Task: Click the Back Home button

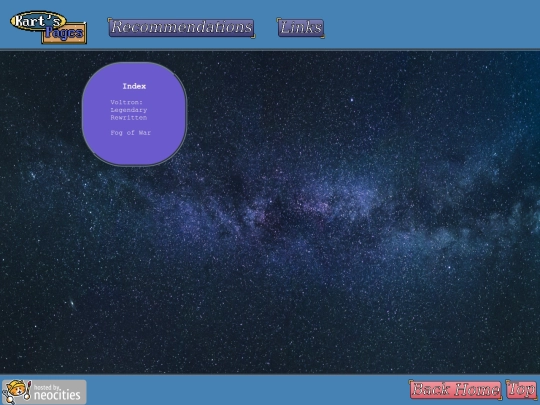Action: click(455, 390)
